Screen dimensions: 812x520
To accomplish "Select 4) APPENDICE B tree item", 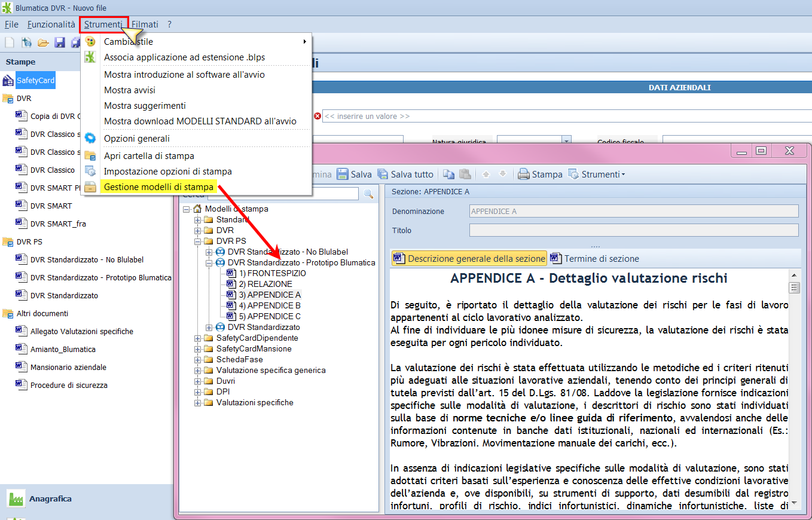I will tap(270, 305).
